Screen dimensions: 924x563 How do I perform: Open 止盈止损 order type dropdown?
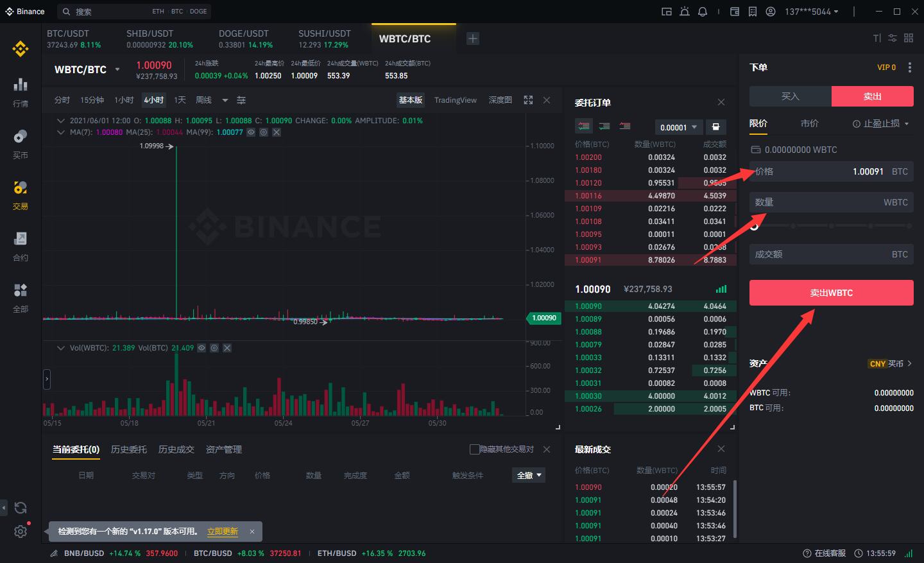tap(881, 123)
